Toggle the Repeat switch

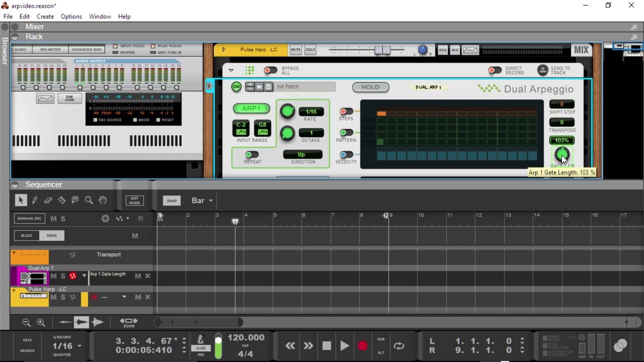click(252, 154)
